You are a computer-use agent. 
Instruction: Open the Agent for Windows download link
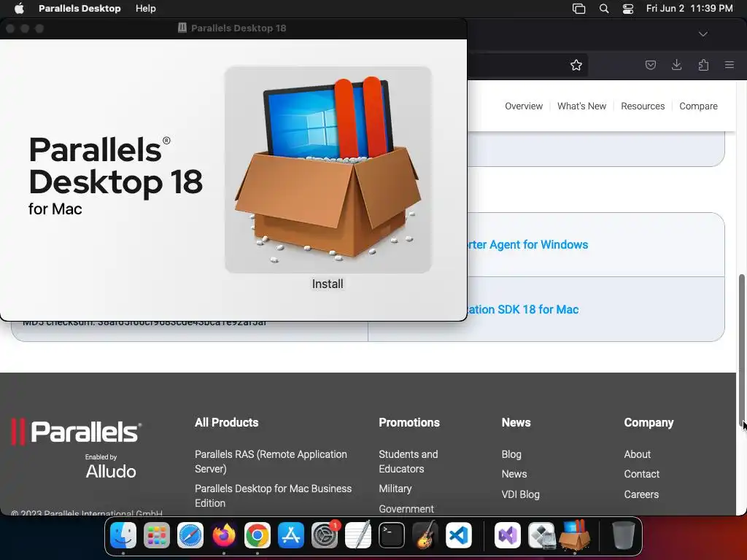coord(528,244)
